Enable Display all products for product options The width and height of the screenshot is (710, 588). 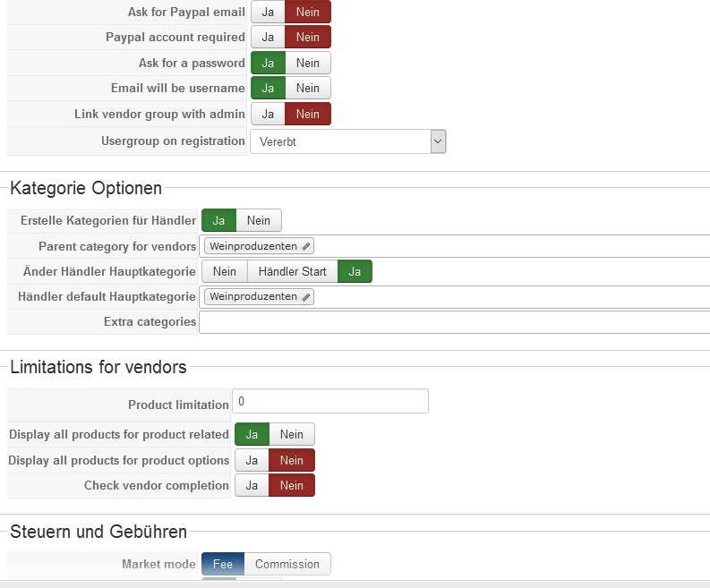click(x=252, y=460)
